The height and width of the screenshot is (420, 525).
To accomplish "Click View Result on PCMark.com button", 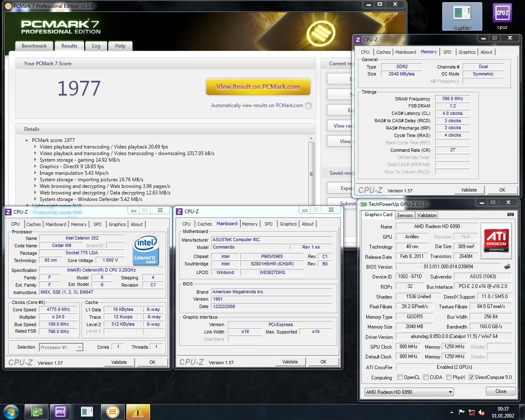I will (258, 87).
